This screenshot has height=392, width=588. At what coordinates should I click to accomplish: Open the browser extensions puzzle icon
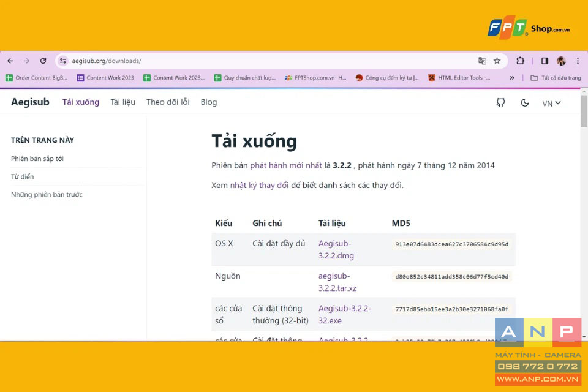(x=520, y=61)
